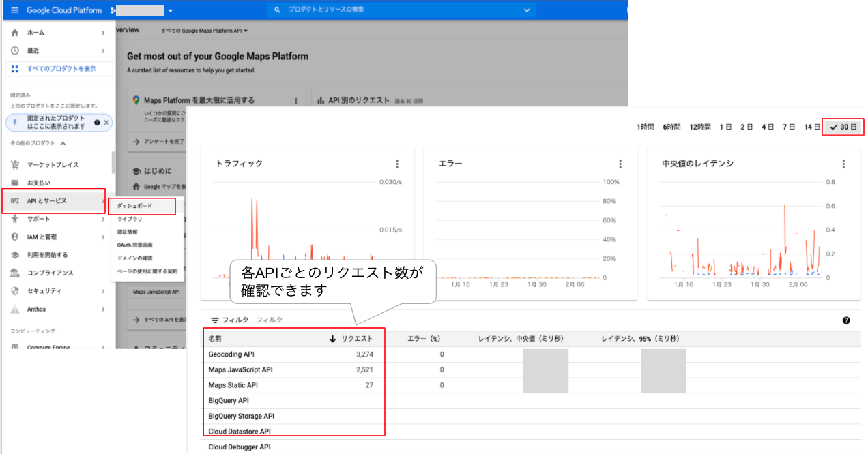Click the API icon beside APIとサービス
Viewport: 868px width, 454px height.
(x=15, y=201)
